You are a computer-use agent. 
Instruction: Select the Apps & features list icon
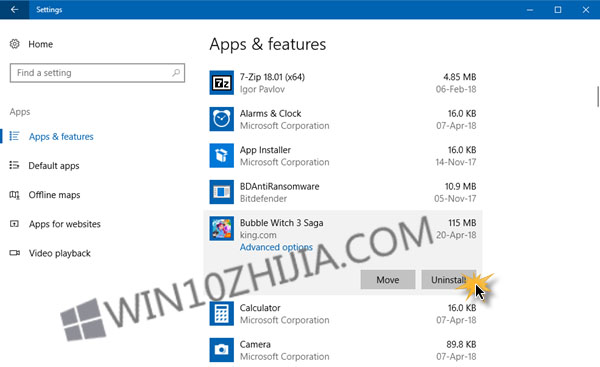click(15, 136)
